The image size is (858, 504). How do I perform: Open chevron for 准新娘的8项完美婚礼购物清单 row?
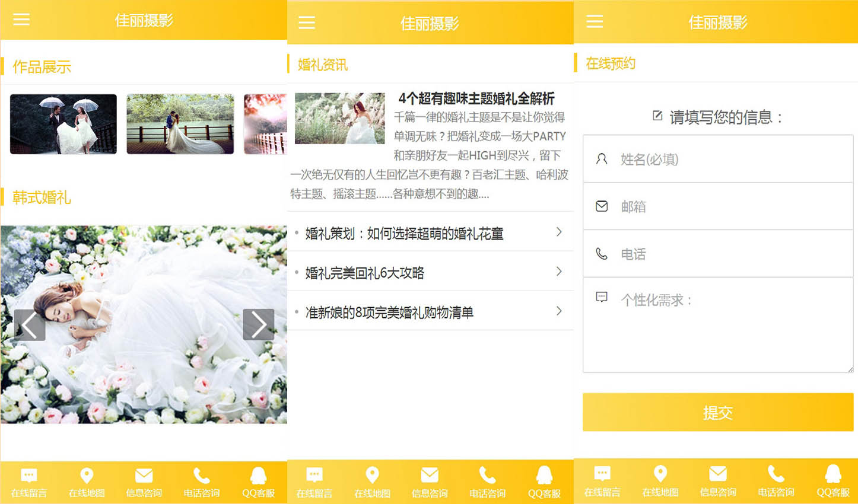tap(559, 311)
